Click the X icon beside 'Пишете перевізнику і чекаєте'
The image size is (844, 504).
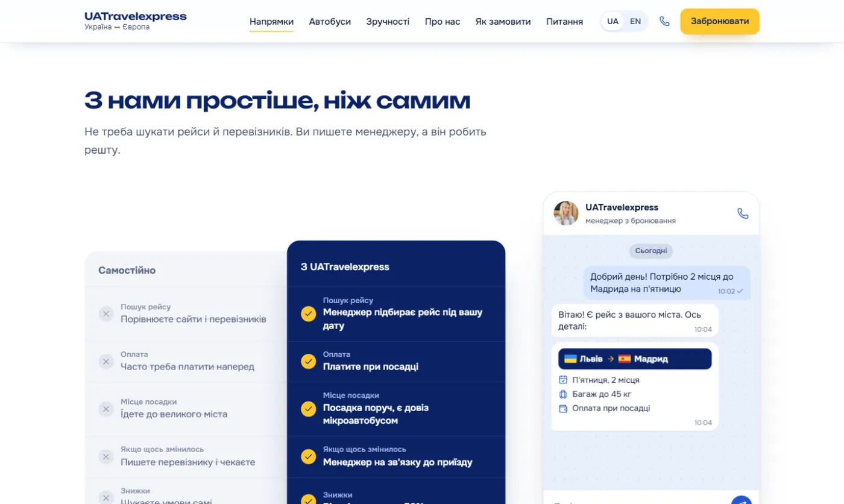[x=106, y=456]
